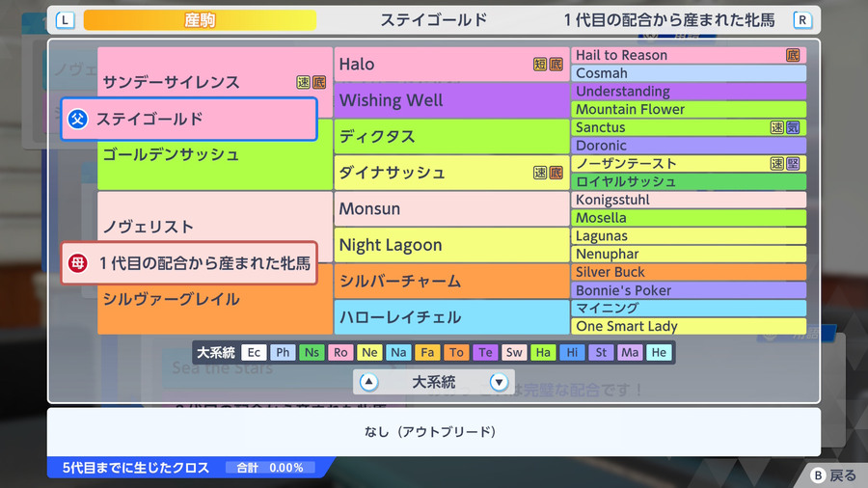Select the Mosella ancestor row

[689, 217]
